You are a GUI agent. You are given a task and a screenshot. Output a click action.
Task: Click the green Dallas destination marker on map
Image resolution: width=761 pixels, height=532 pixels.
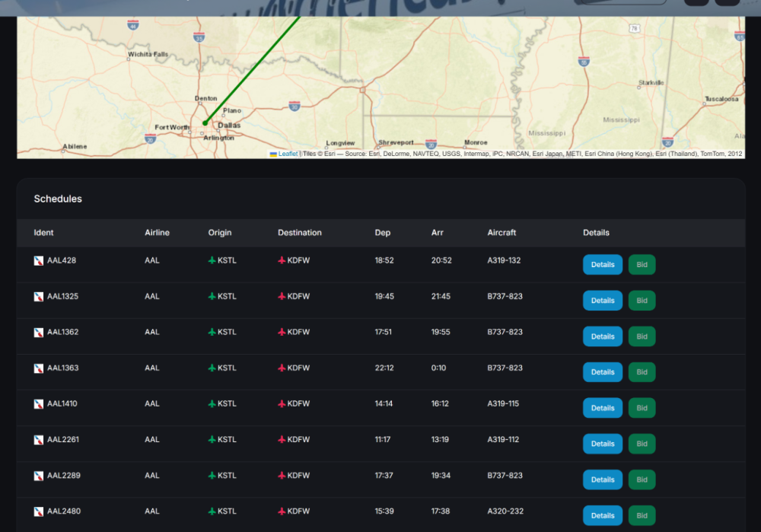pos(205,123)
